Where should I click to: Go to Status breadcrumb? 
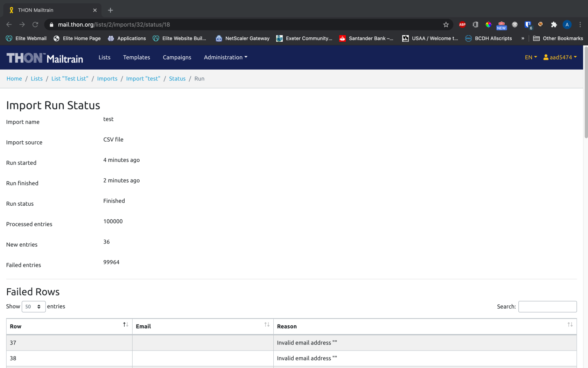pyautogui.click(x=177, y=79)
